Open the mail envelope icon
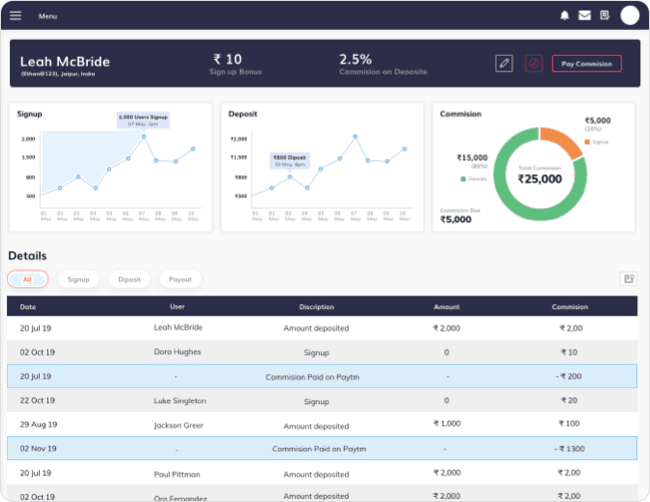Screen dimensions: 650x502 [x=584, y=16]
